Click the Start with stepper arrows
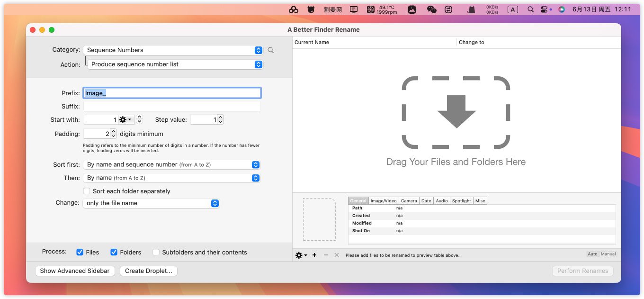The width and height of the screenshot is (644, 299). click(139, 120)
